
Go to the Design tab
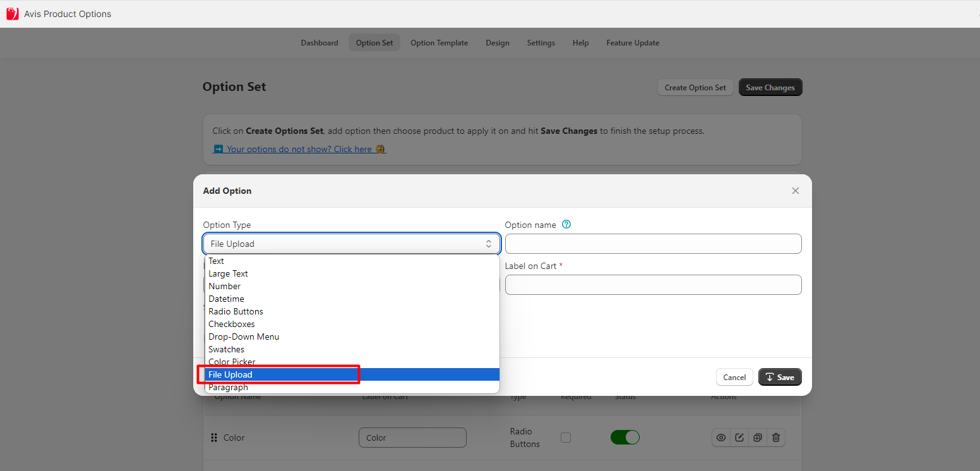[497, 43]
